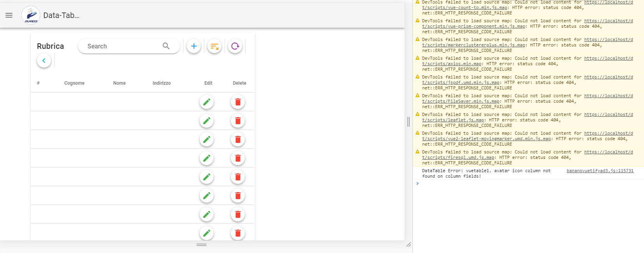Delete the second table row
The height and width of the screenshot is (253, 644).
click(x=238, y=121)
